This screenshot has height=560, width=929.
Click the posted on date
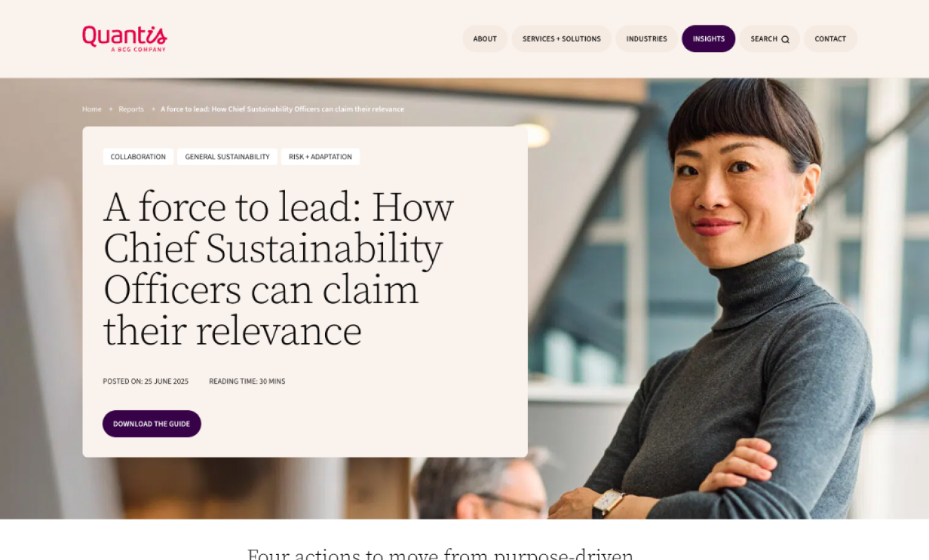(x=146, y=381)
